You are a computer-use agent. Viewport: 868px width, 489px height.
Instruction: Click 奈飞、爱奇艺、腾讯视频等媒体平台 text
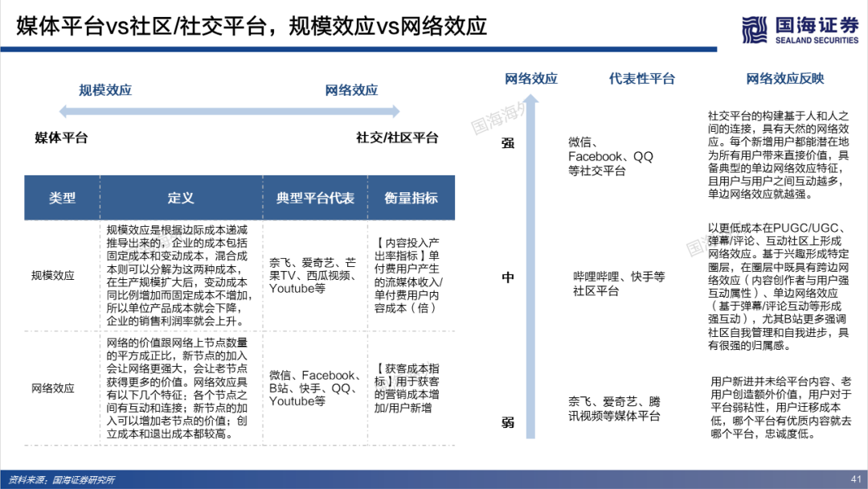tap(615, 409)
